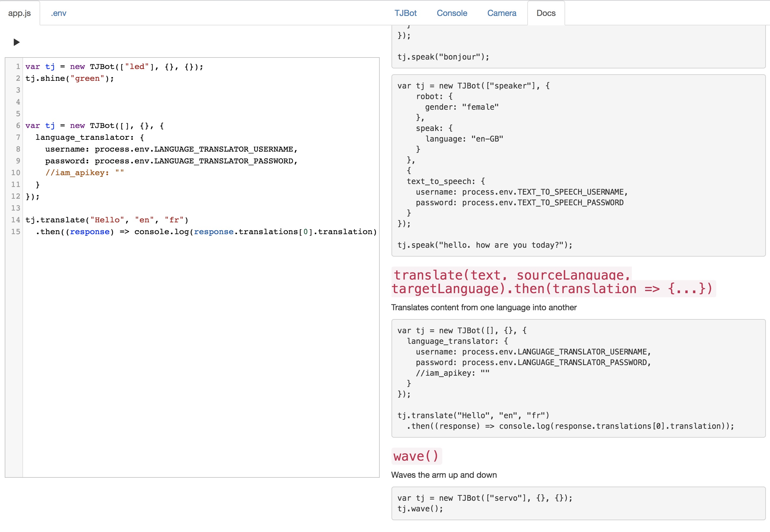Click line number 15 in the gutter

pyautogui.click(x=16, y=232)
